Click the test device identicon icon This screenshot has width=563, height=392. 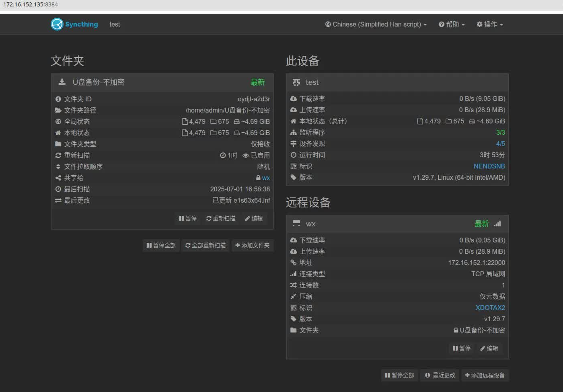[x=296, y=82]
